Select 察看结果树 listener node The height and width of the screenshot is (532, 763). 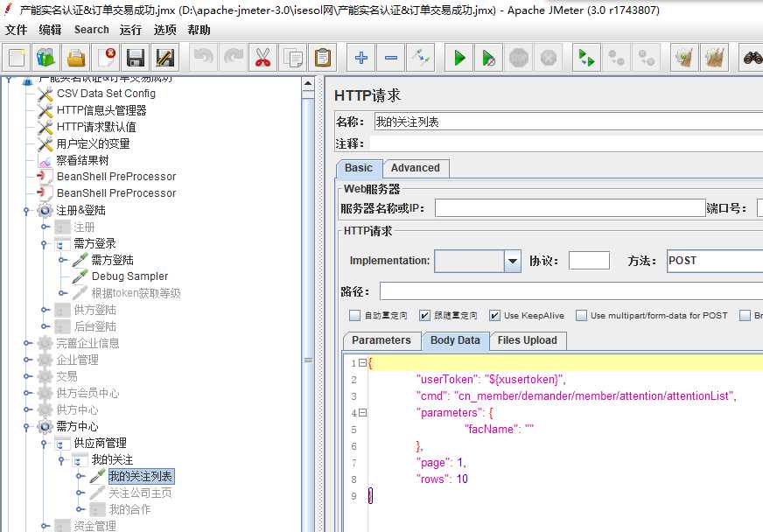(x=82, y=160)
